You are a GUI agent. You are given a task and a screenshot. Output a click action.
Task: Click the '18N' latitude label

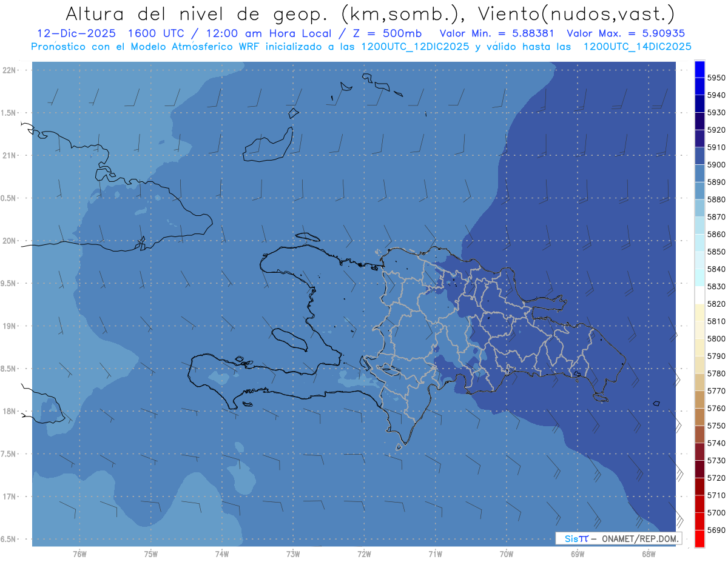click(10, 411)
